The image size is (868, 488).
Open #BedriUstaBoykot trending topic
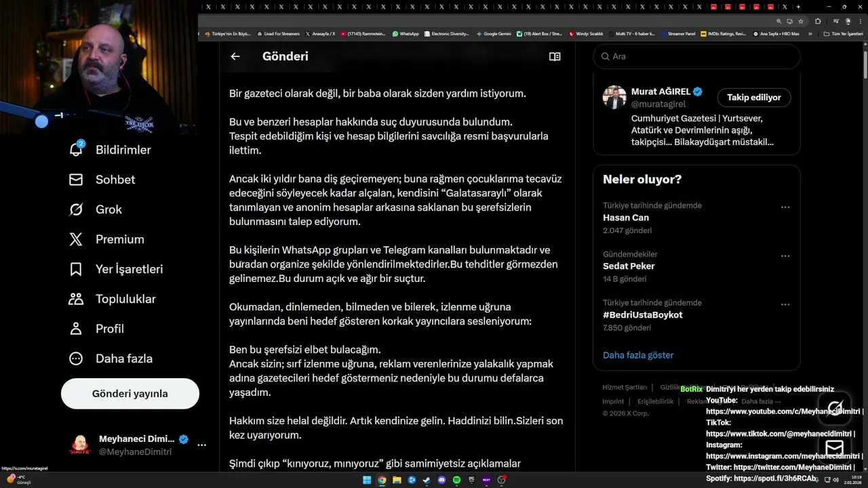click(643, 315)
